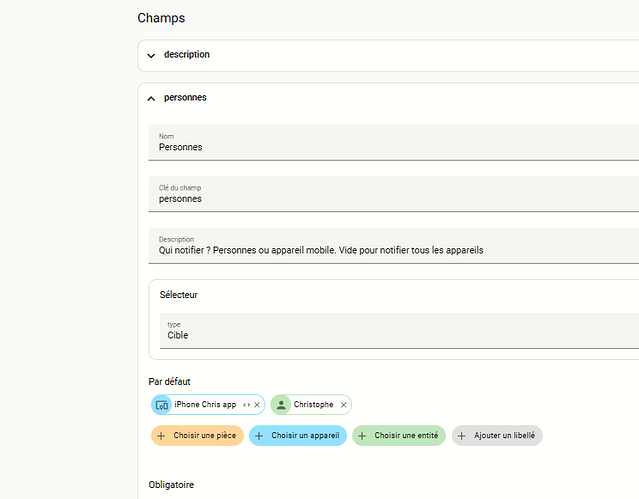
Task: Expand entities of iPhone Chris app chip
Action: [247, 405]
